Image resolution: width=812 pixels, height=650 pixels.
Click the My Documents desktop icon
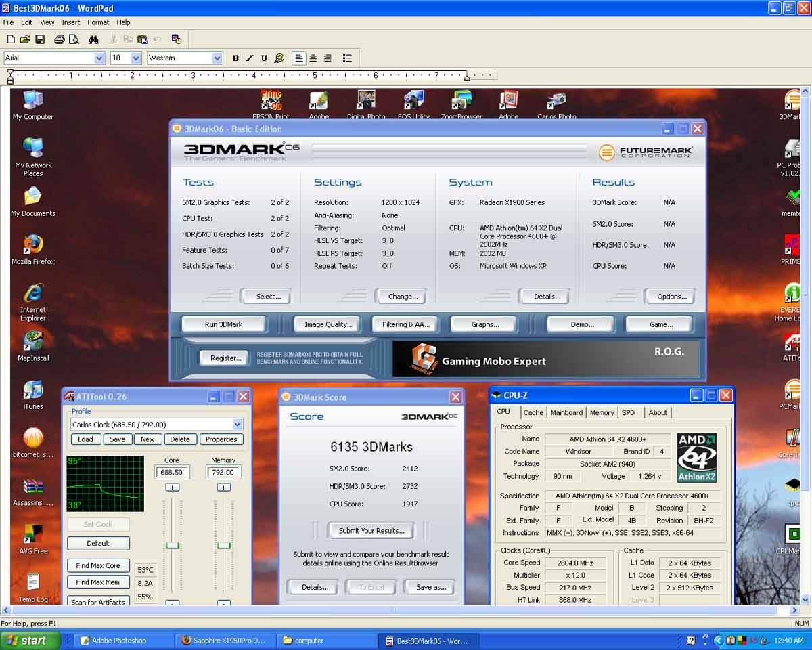click(32, 202)
